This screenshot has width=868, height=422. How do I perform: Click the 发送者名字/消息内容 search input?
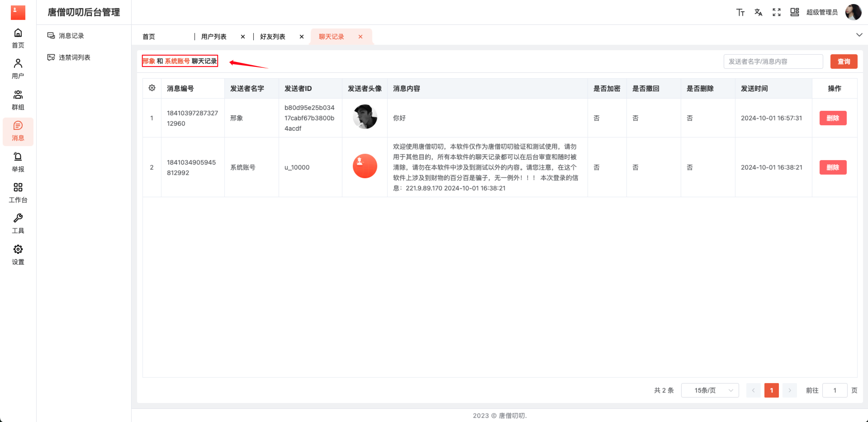pos(773,61)
